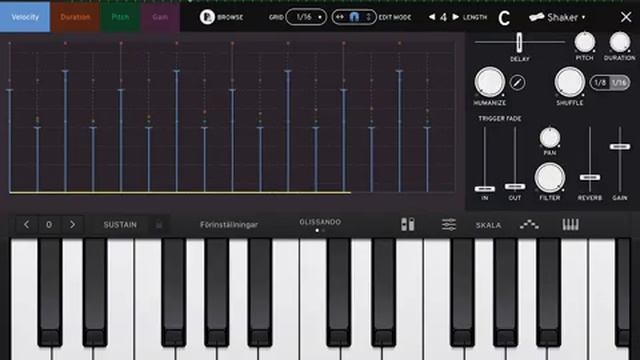Toggle Glissando mode
Viewport: 640px width, 360px height.
click(x=320, y=222)
